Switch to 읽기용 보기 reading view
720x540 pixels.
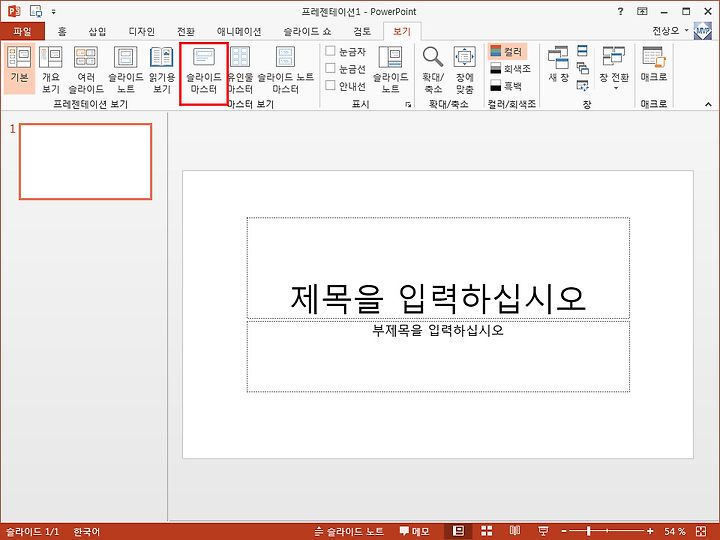[162, 69]
